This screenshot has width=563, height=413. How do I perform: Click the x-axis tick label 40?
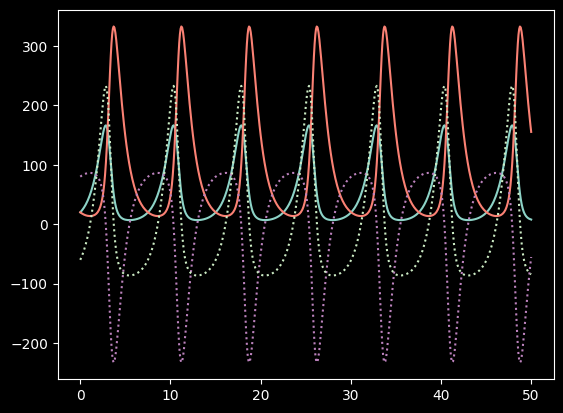(441, 395)
